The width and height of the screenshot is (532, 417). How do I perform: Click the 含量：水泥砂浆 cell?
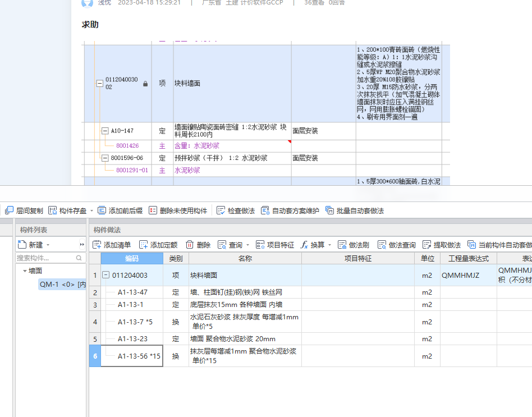point(232,146)
